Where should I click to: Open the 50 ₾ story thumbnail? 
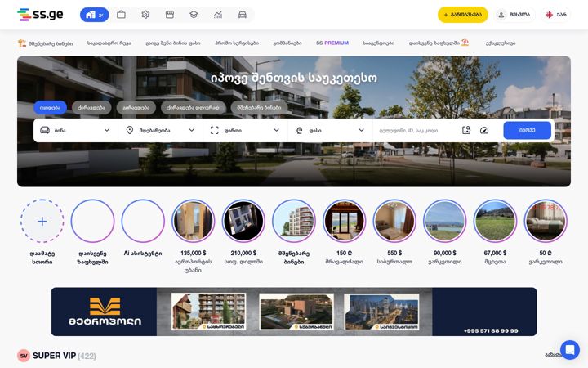coord(546,221)
